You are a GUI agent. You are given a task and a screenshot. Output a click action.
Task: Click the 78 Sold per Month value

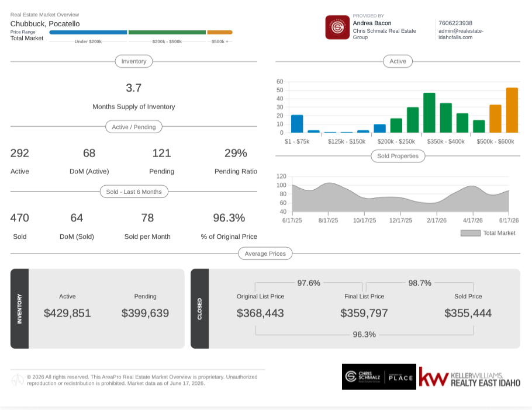pos(147,218)
